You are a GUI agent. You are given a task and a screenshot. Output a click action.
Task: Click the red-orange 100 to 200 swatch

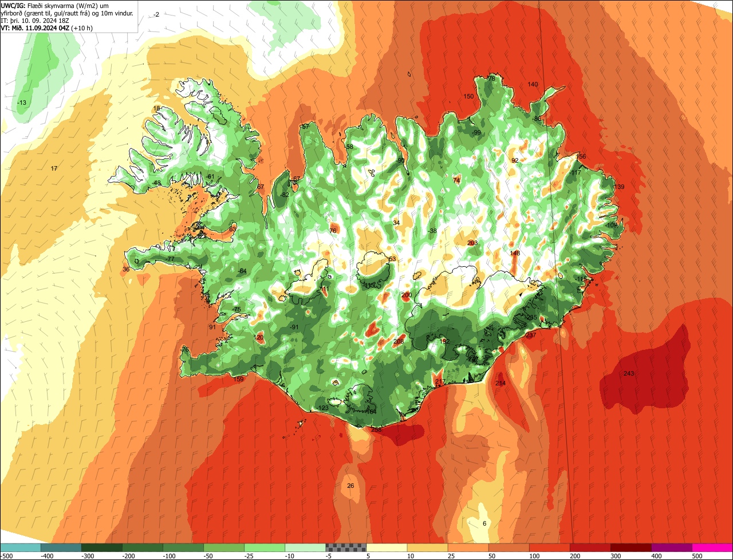pos(549,547)
